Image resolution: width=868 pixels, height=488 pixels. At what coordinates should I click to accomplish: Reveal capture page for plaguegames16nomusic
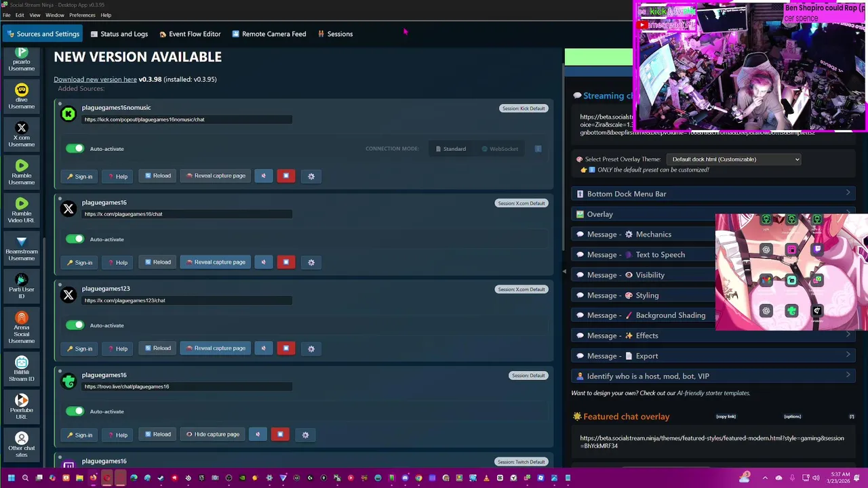216,176
